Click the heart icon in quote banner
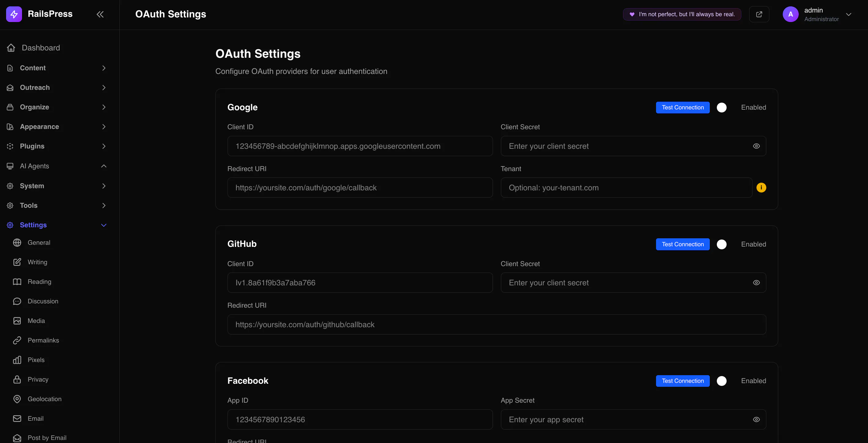The height and width of the screenshot is (443, 868). point(632,14)
